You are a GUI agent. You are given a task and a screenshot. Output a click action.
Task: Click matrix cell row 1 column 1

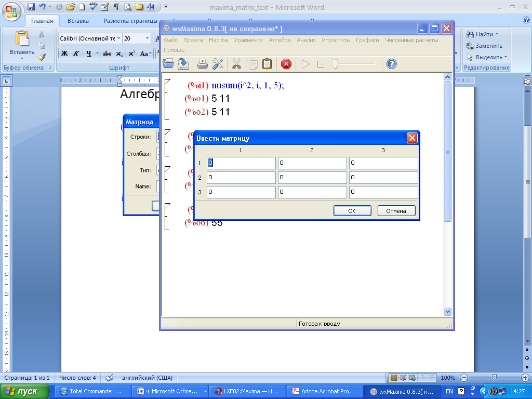pyautogui.click(x=241, y=163)
